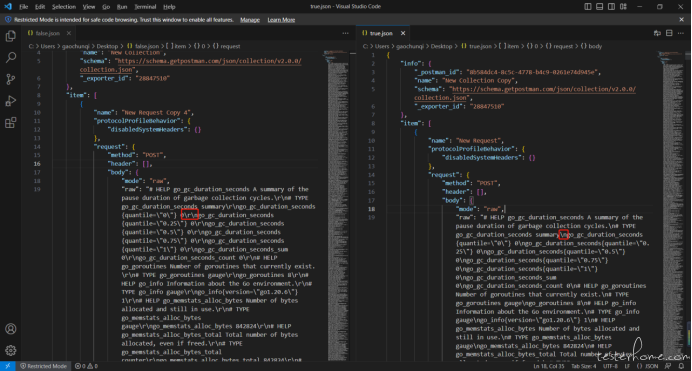The image size is (692, 371).
Task: Open the Source Control view
Action: 11,79
